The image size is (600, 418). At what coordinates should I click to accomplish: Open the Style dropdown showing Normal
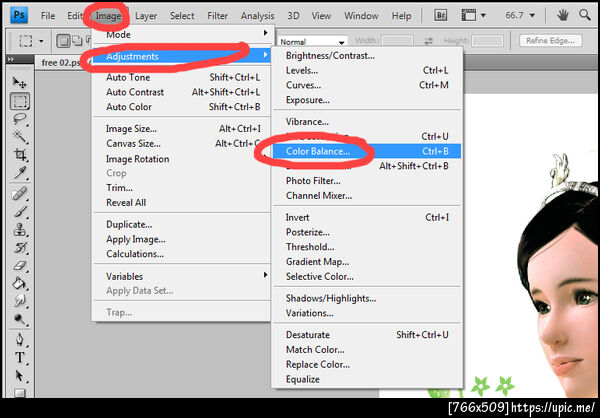coord(313,42)
